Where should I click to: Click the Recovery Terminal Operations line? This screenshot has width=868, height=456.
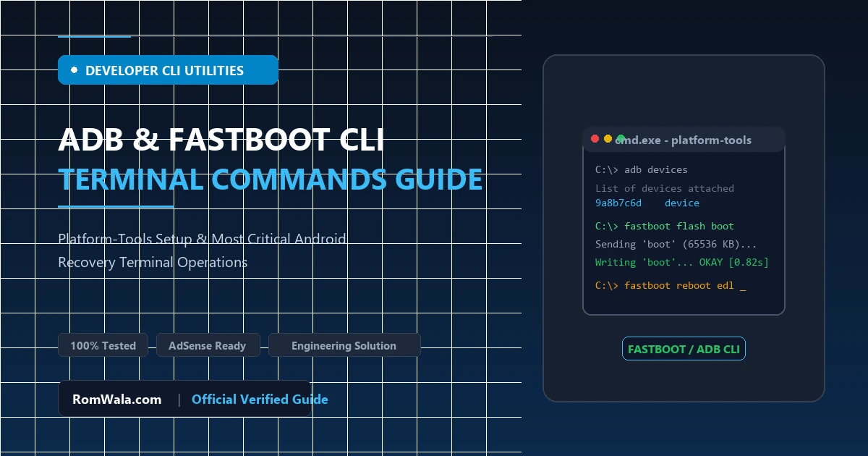pos(153,262)
